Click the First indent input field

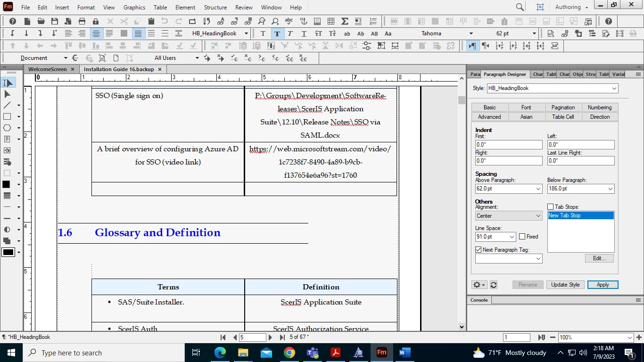pyautogui.click(x=509, y=145)
